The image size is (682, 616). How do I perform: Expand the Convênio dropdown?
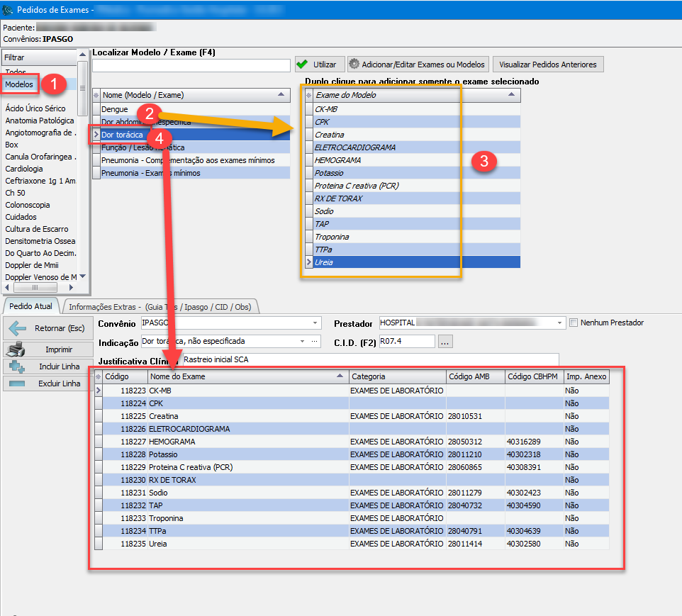315,323
